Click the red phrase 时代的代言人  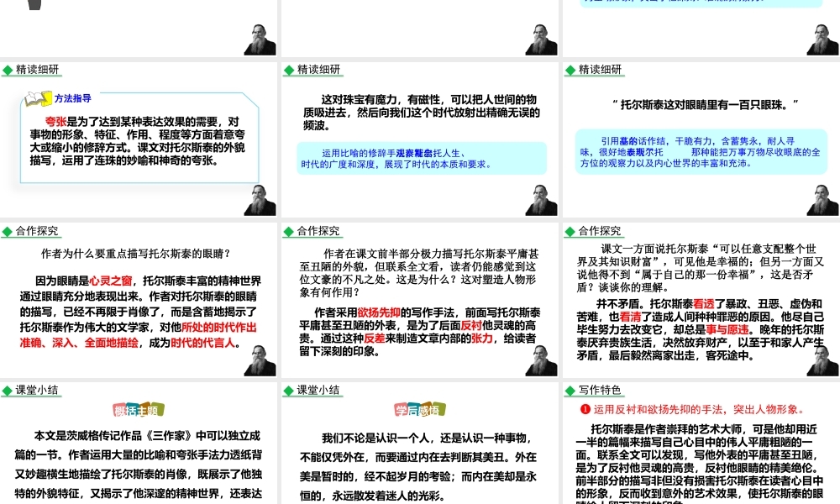[x=203, y=343]
